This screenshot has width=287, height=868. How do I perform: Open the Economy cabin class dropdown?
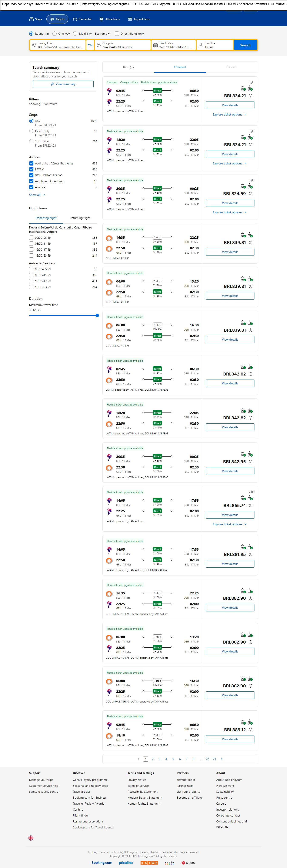pos(102,34)
